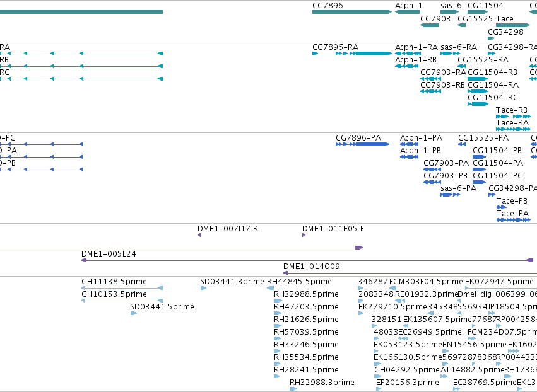Click the Acph-1 gene label
The height and width of the screenshot is (392, 537).
[408, 6]
